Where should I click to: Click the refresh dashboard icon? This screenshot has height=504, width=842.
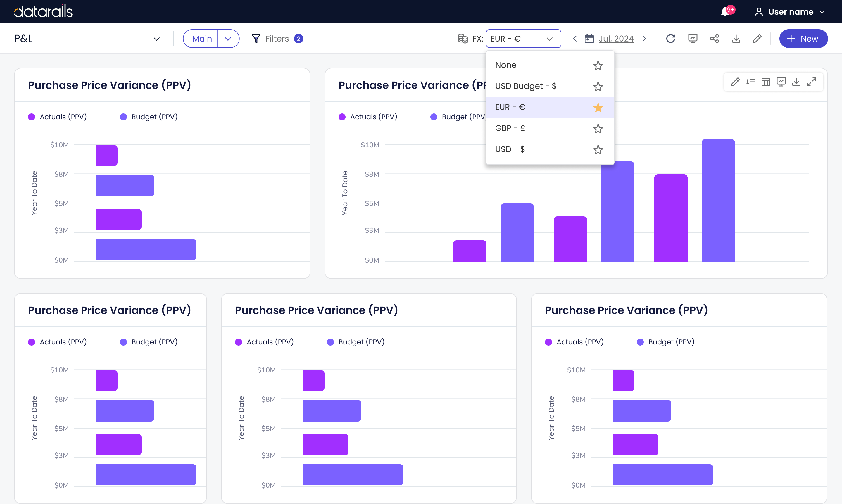670,39
